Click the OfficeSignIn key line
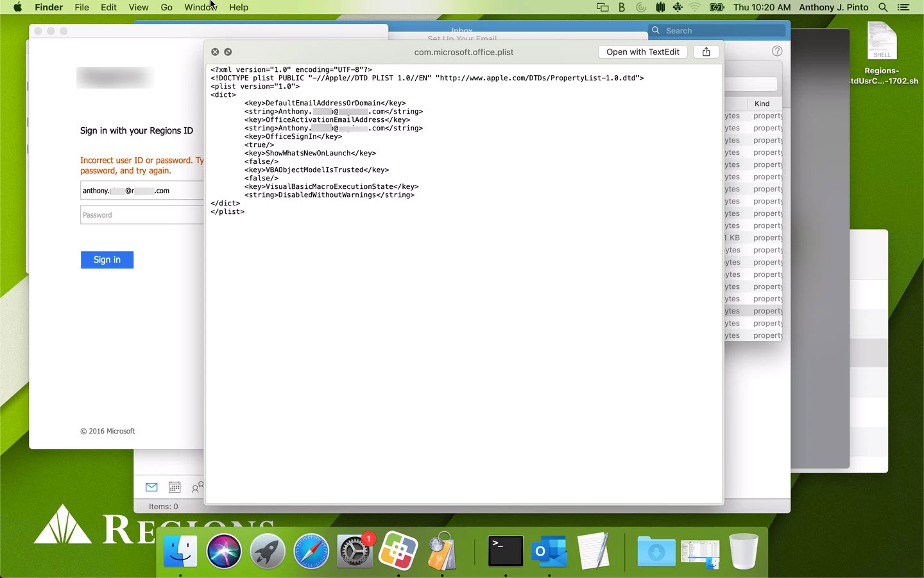The height and width of the screenshot is (578, 924). 293,137
